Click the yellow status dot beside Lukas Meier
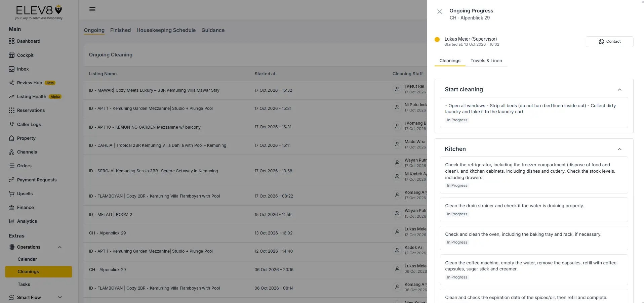This screenshot has height=303, width=644. (437, 40)
